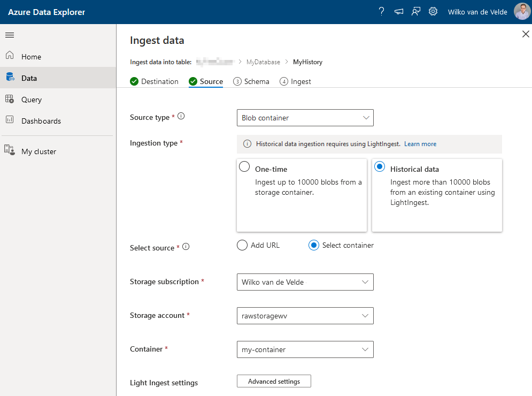The image size is (532, 396).
Task: Open the Storage subscription dropdown
Action: [x=305, y=282]
